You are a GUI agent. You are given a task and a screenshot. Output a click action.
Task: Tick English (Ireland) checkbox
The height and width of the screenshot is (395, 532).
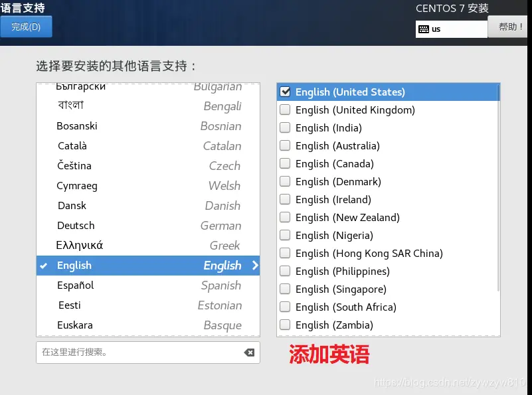(x=285, y=199)
